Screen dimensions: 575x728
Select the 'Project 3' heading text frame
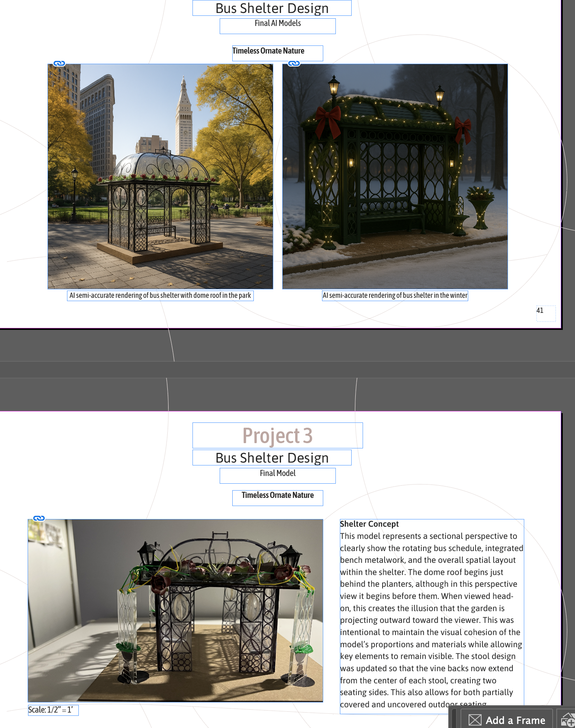[x=277, y=435]
